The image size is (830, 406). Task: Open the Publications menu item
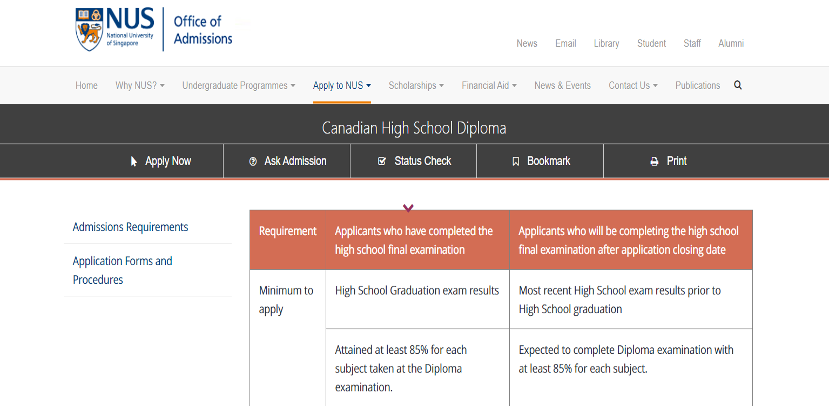(697, 86)
